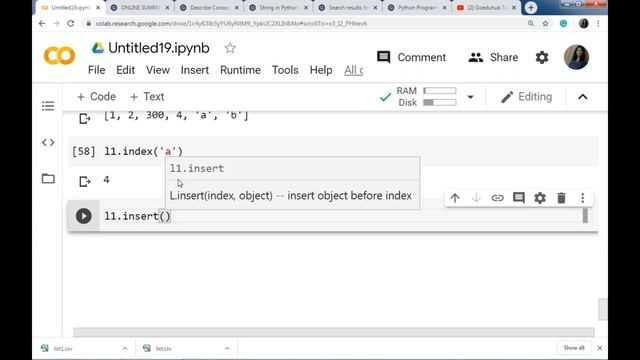Open the user account avatar
640x360 pixels.
pyautogui.click(x=576, y=57)
